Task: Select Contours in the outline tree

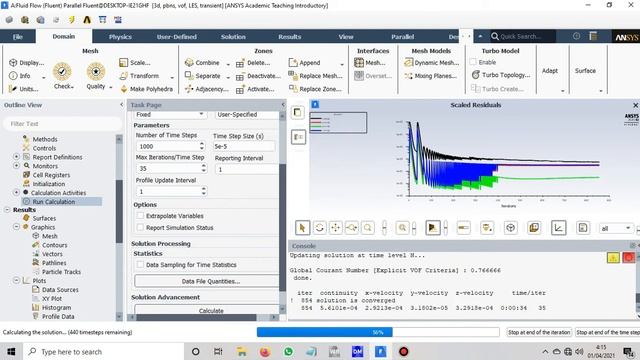Action: (x=54, y=245)
